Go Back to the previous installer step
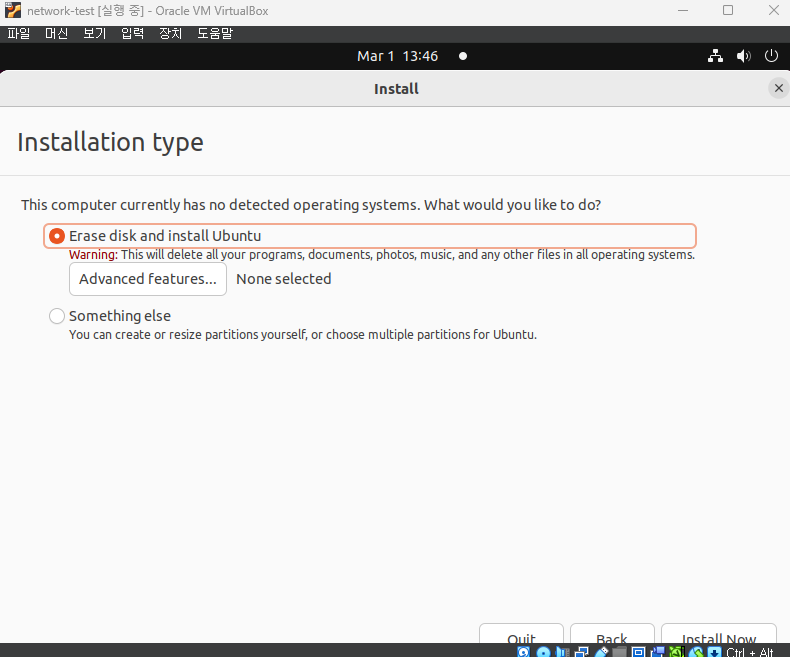 [x=612, y=634]
